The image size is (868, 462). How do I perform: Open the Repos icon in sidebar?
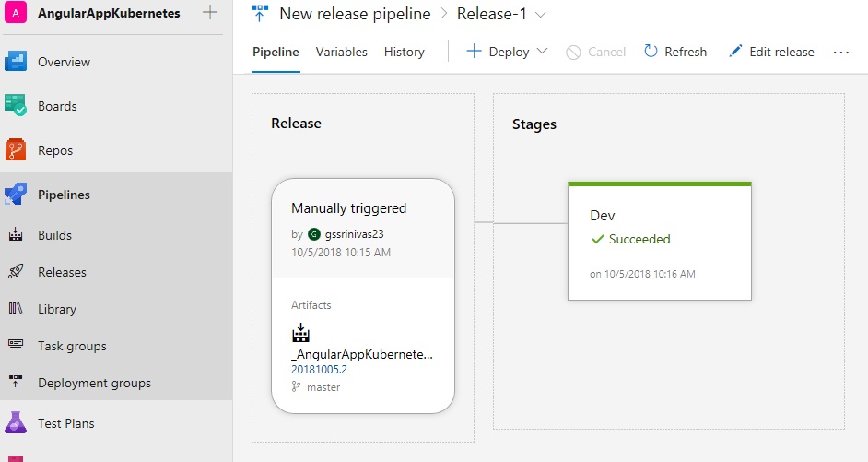[16, 149]
